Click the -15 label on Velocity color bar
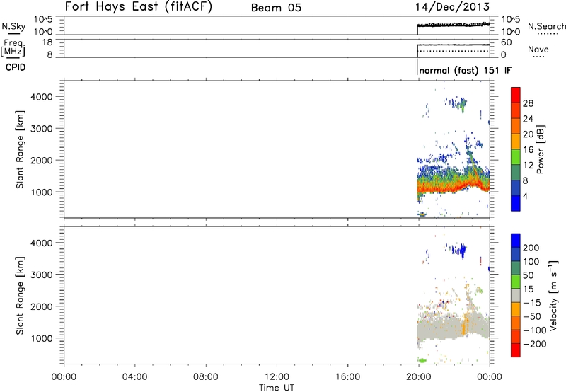This screenshot has width=566, height=392. (x=532, y=303)
